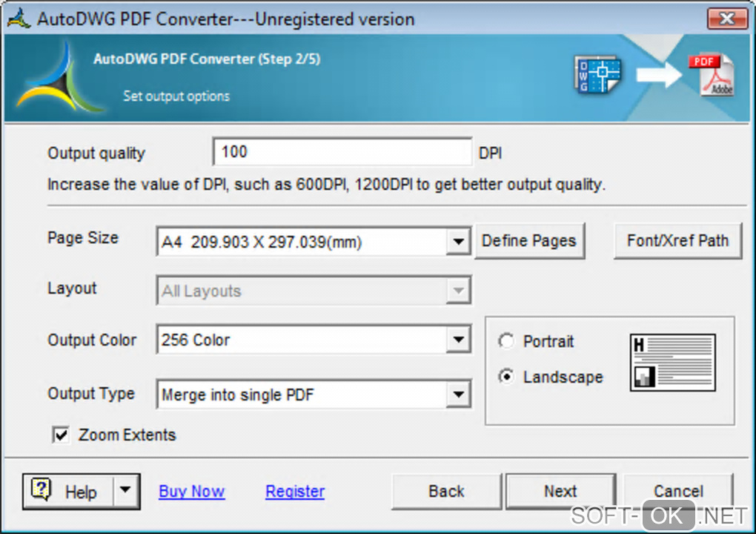This screenshot has width=756, height=534.
Task: Open the Page Size dropdown arrow
Action: coord(458,241)
